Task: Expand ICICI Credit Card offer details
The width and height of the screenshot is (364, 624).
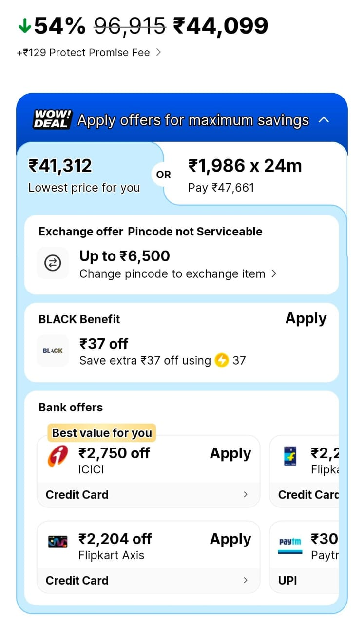Action: click(x=245, y=494)
